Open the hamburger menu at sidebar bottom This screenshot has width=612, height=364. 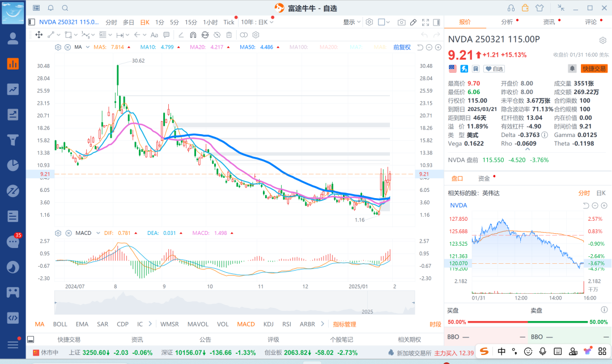click(x=13, y=345)
